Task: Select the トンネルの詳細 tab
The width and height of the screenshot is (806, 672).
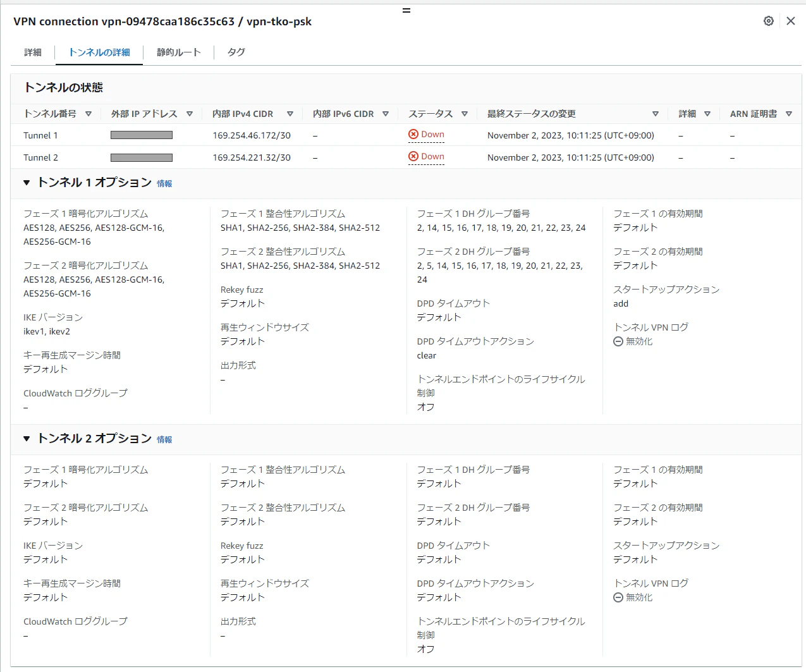Action: (99, 52)
